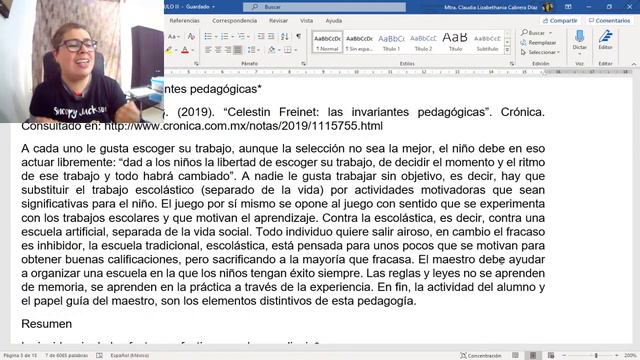640x360 pixels.
Task: Align text to the right
Action: click(228, 50)
